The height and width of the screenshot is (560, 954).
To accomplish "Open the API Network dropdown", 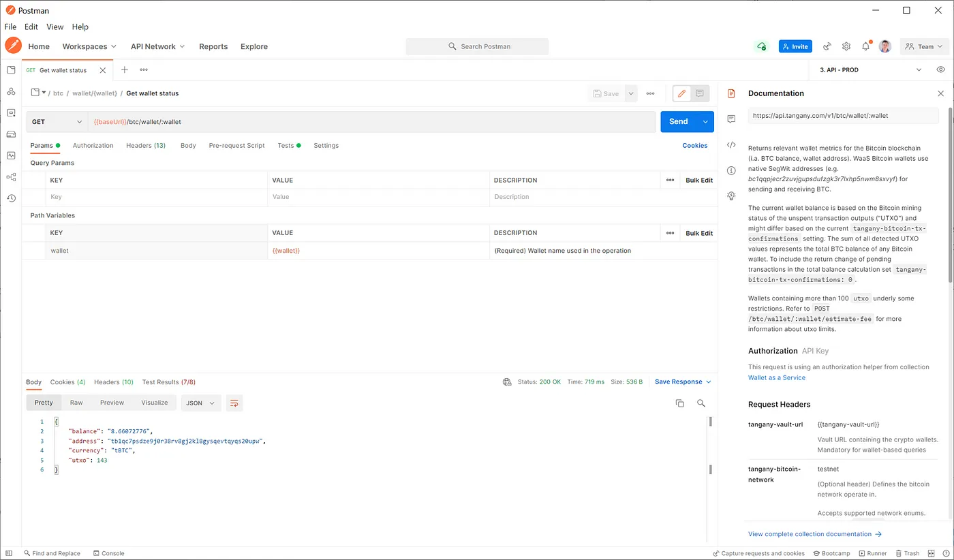I will click(158, 46).
